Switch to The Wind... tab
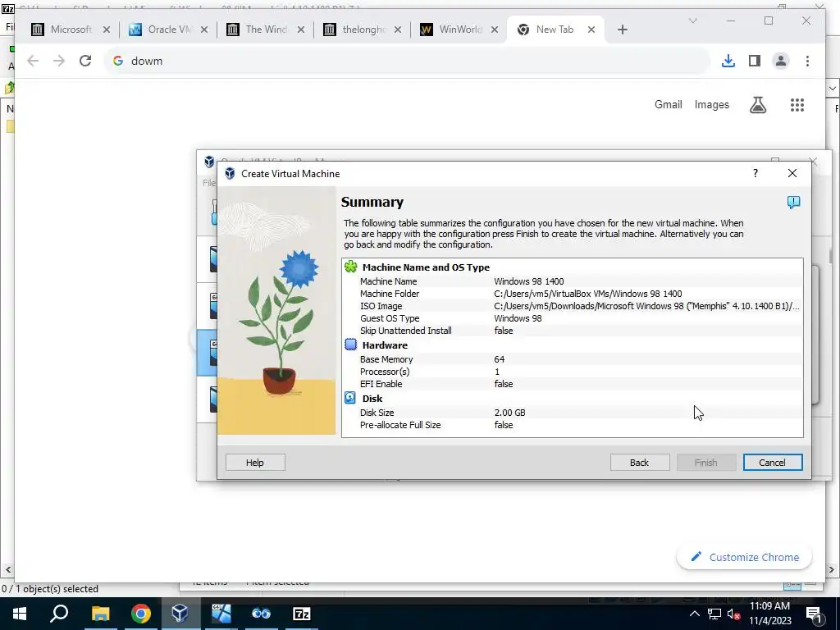 click(x=264, y=30)
